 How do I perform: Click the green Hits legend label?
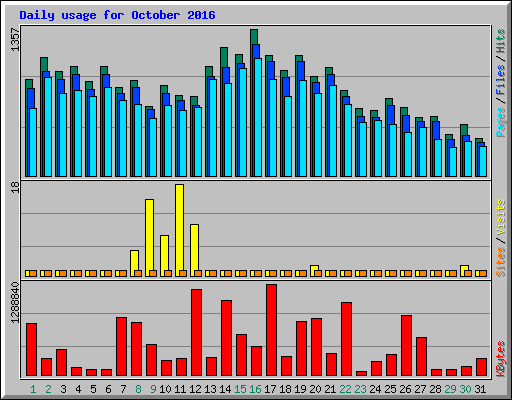pyautogui.click(x=501, y=41)
